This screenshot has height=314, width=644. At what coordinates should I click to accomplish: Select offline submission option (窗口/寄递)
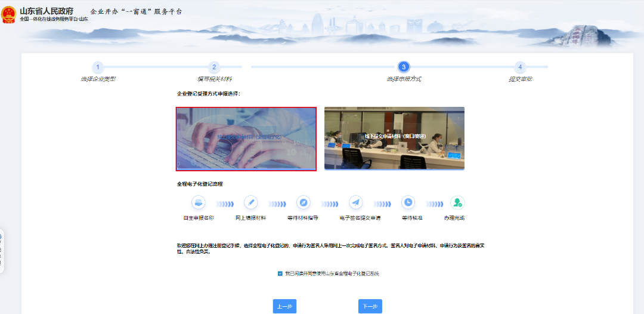point(394,138)
